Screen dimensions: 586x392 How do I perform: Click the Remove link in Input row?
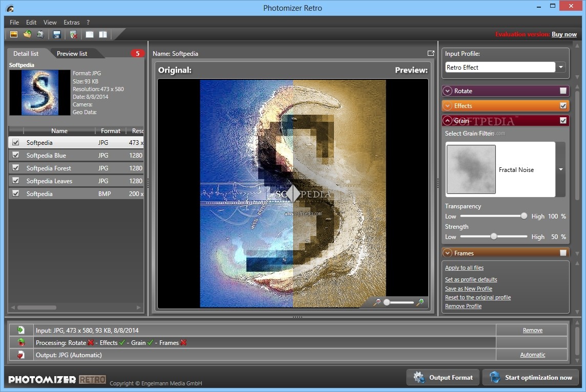click(533, 330)
